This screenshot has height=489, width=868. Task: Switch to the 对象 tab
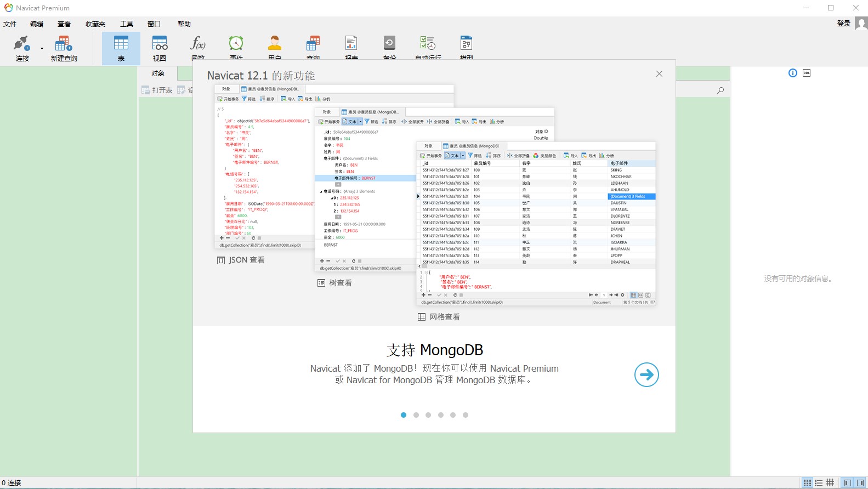pyautogui.click(x=158, y=73)
